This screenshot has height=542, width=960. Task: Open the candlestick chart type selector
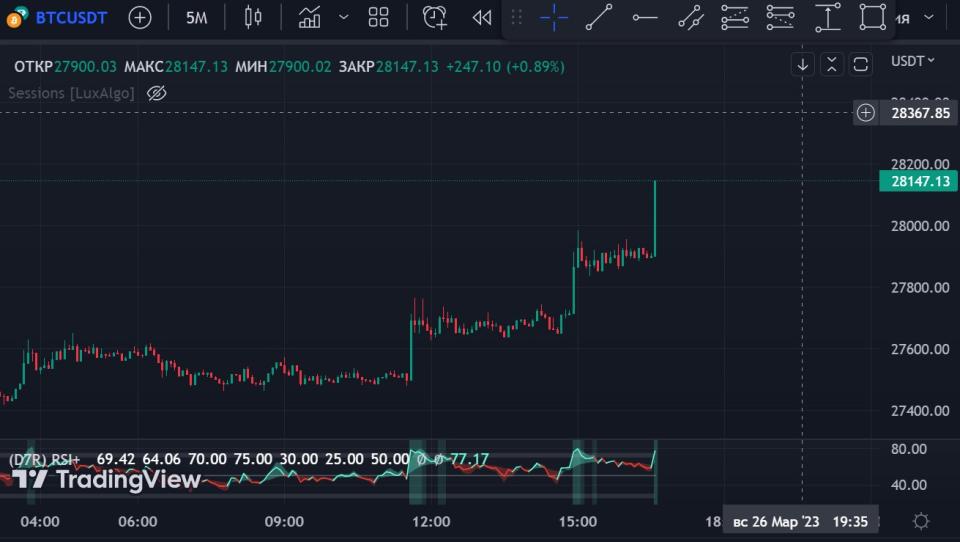(252, 17)
